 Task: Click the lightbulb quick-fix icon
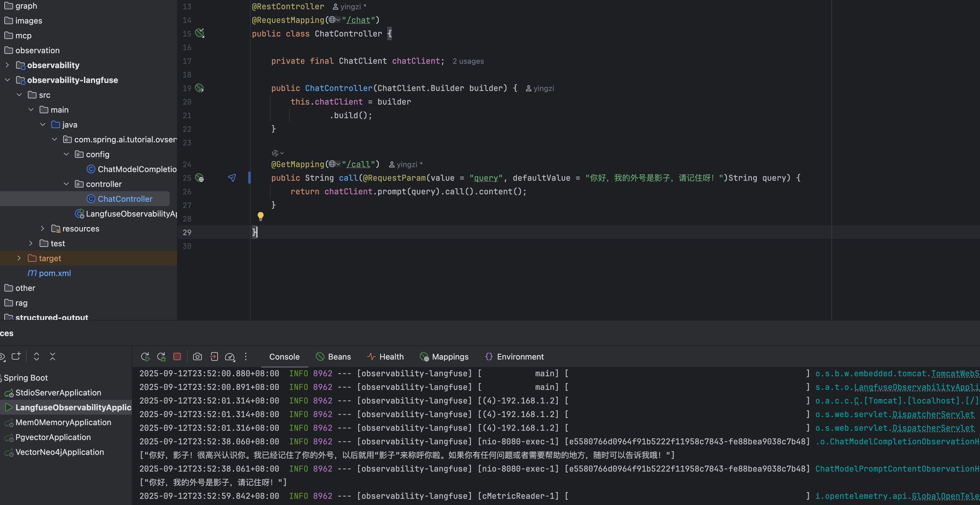click(x=261, y=216)
